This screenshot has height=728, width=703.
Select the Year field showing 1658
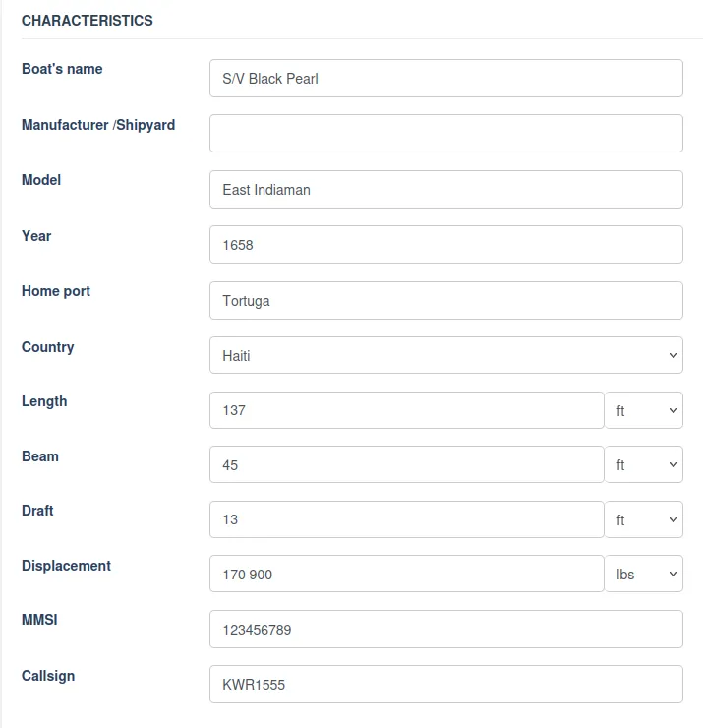click(446, 245)
